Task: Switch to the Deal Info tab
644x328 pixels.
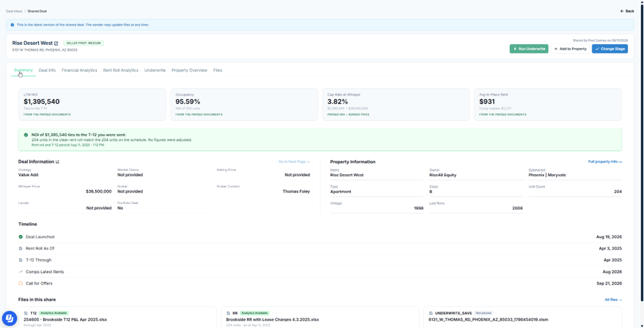Action: (x=48, y=70)
